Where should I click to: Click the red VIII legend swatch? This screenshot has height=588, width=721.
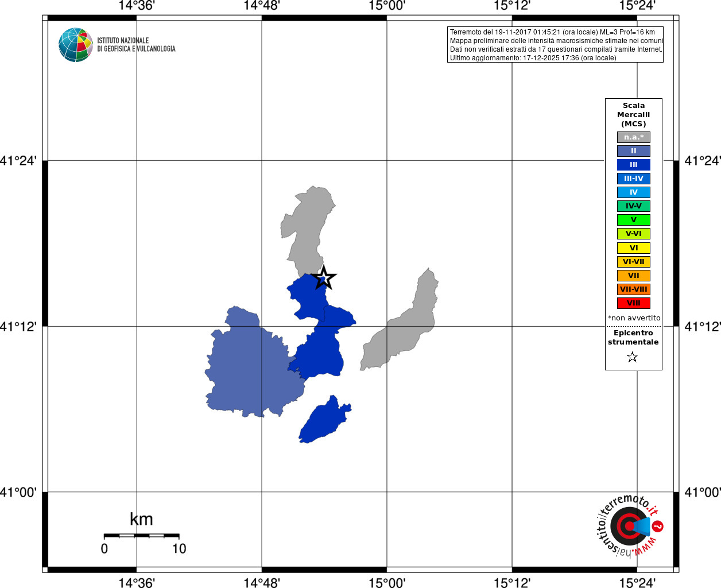634,303
